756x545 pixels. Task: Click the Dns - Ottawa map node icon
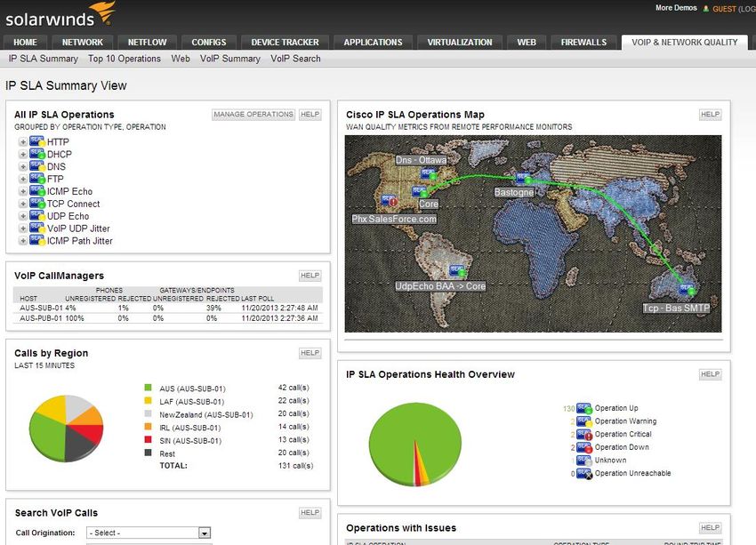pos(429,174)
